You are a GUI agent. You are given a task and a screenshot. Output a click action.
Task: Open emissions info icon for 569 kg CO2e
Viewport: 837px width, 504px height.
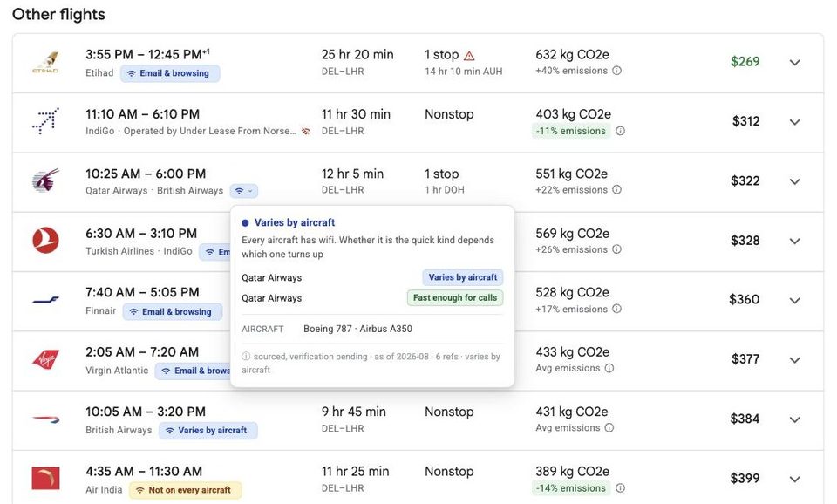click(616, 249)
